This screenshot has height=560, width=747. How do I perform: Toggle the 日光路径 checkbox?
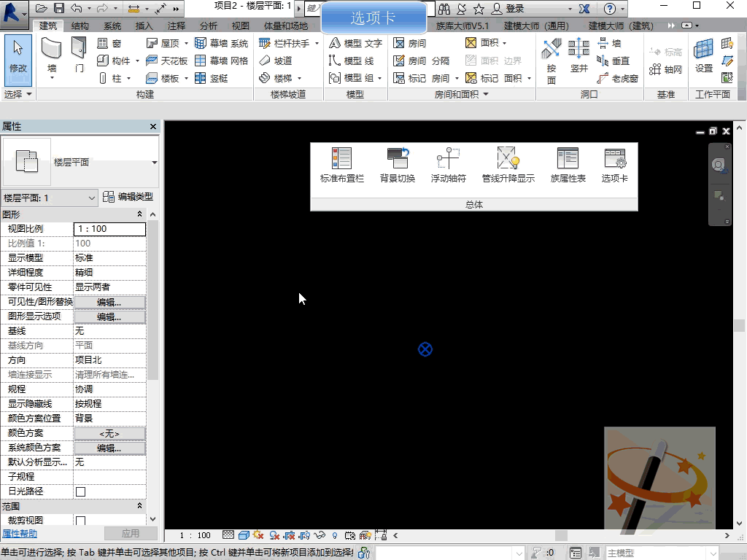click(x=80, y=491)
